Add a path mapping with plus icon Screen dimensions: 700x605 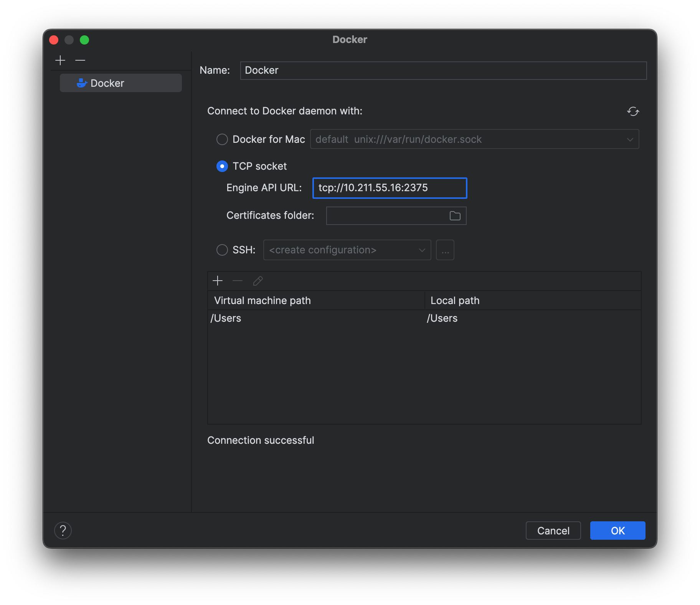218,281
